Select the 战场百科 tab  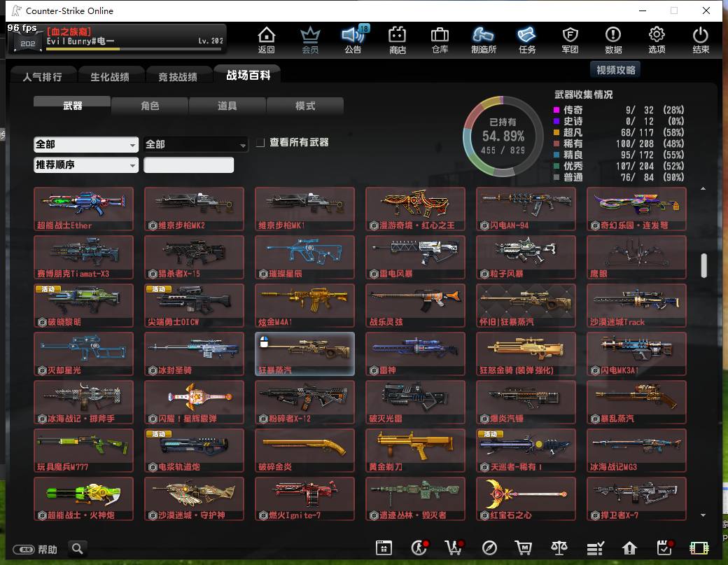(248, 75)
